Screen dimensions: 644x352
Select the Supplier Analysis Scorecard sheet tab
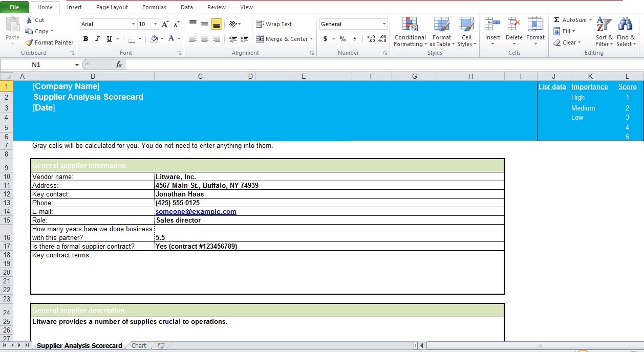pyautogui.click(x=79, y=346)
